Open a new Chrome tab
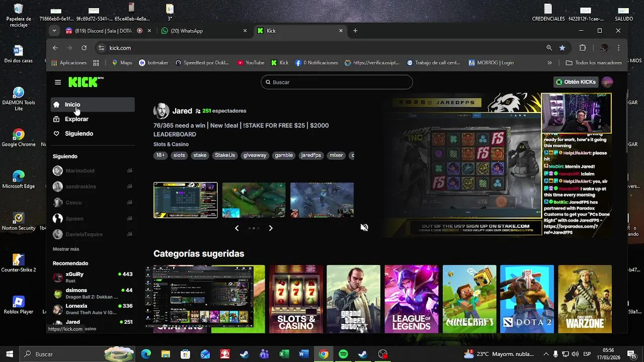Image resolution: width=644 pixels, height=362 pixels. [355, 31]
